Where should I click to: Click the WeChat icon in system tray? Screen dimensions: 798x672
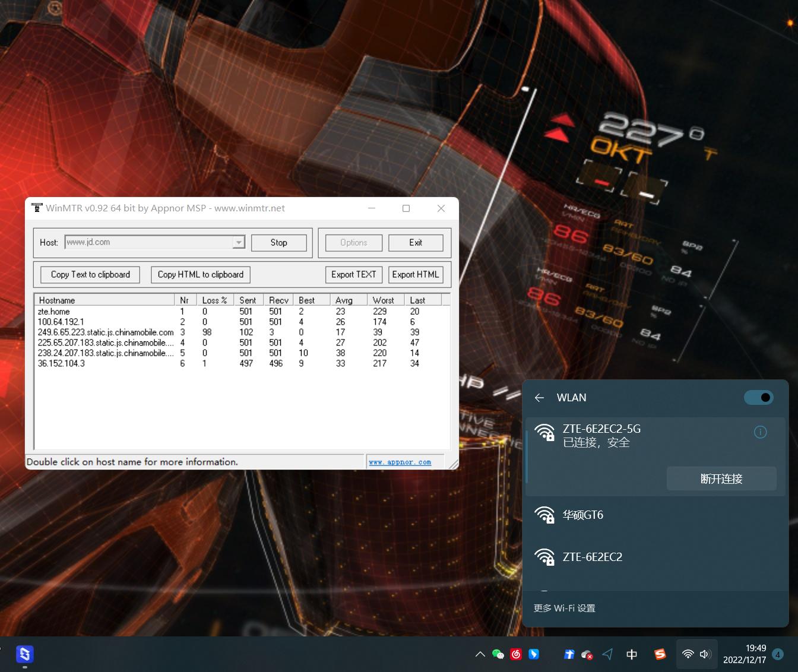click(498, 654)
